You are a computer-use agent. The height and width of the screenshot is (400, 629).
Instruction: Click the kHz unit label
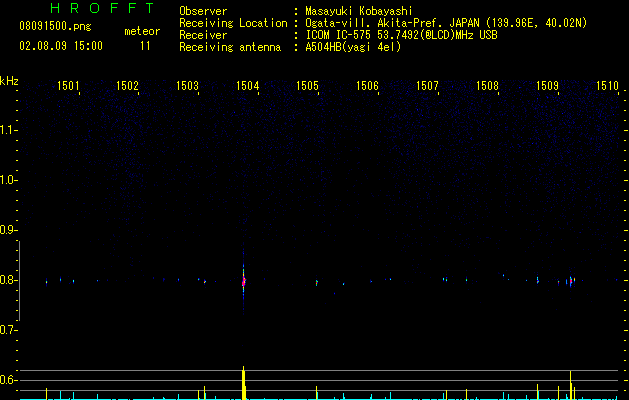tap(9, 81)
